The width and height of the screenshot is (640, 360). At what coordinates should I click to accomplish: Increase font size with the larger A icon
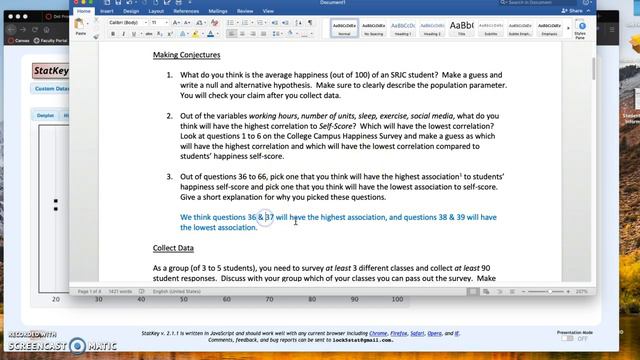(176, 23)
